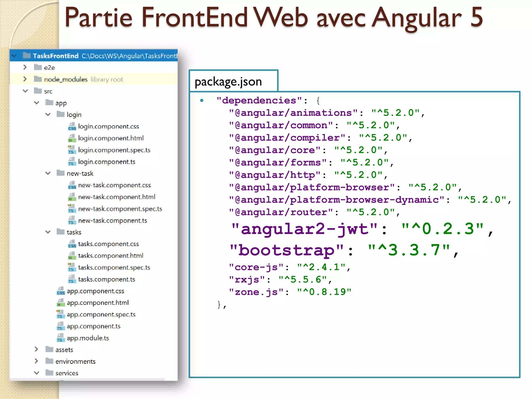Collapse the new-task folder
Image resolution: width=532 pixels, height=399 pixels.
pos(48,173)
